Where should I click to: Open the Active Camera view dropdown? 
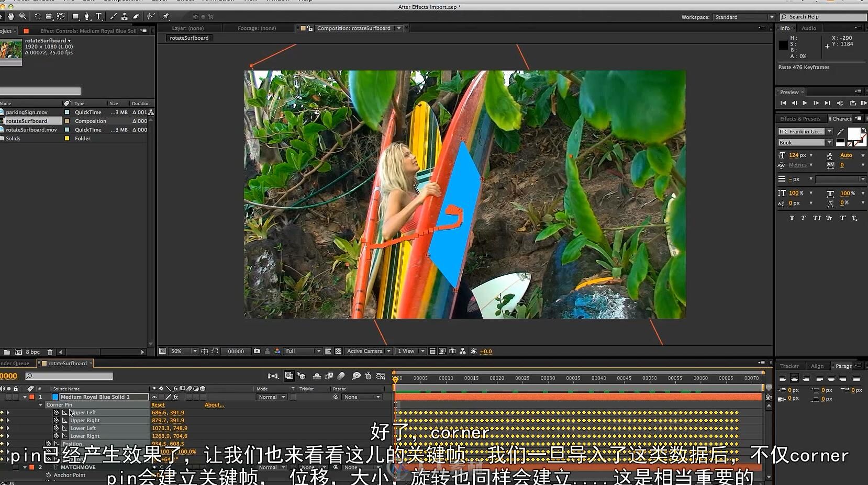point(369,351)
